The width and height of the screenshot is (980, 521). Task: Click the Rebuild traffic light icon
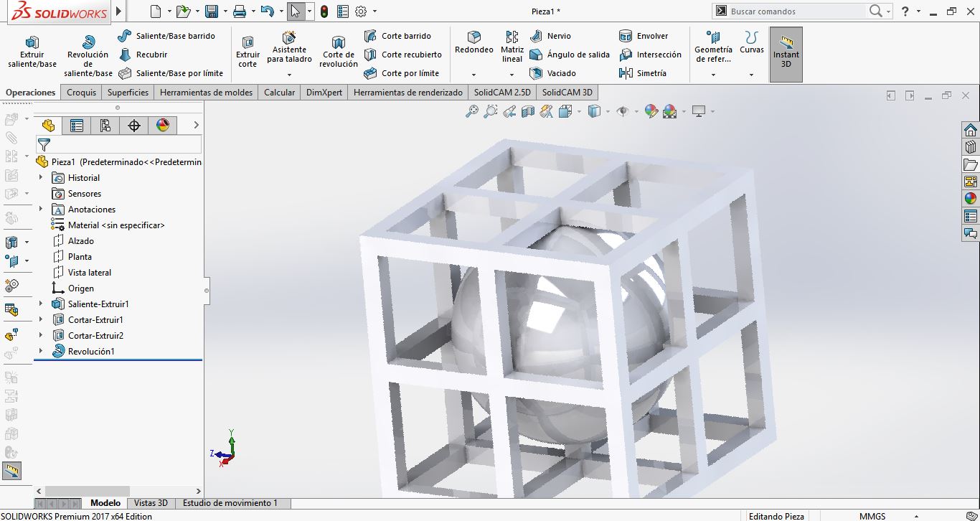pyautogui.click(x=324, y=11)
